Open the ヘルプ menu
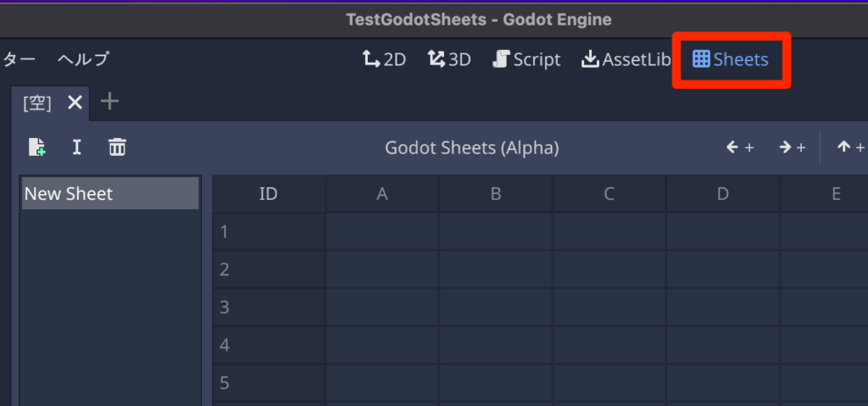The image size is (868, 406). click(x=83, y=58)
